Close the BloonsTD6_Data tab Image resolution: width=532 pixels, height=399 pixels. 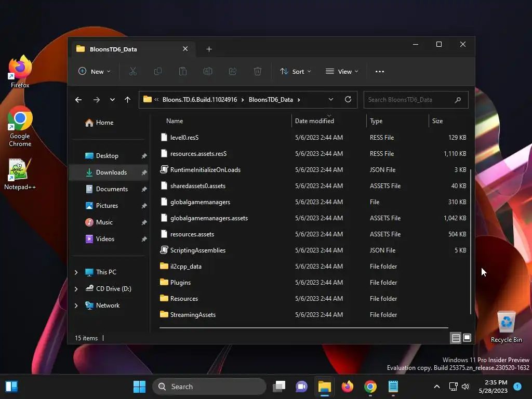[185, 49]
